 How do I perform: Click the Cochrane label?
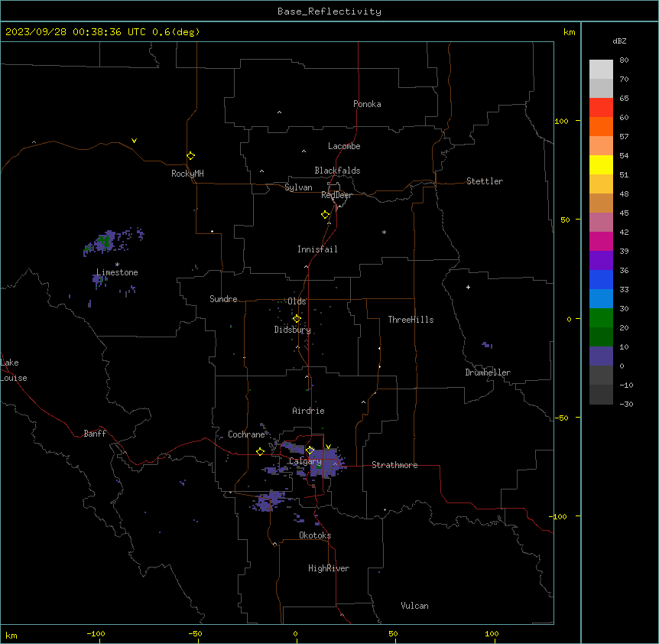tap(246, 434)
